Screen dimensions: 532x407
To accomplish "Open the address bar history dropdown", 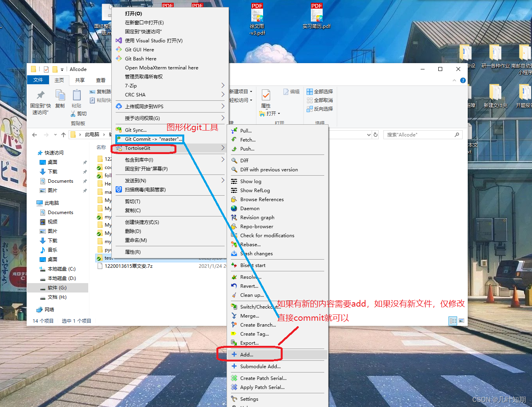I will click(x=369, y=134).
